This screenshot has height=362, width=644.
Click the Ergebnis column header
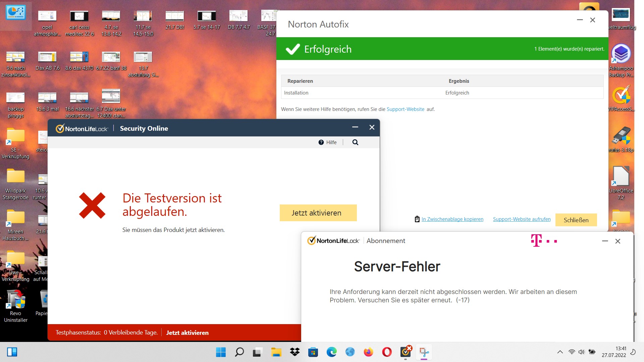tap(459, 81)
